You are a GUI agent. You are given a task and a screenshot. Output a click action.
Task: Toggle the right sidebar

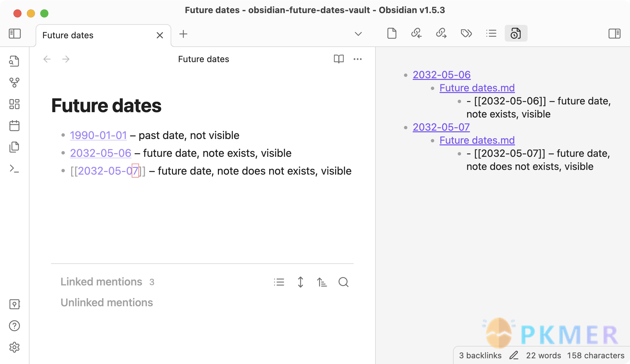pos(615,34)
